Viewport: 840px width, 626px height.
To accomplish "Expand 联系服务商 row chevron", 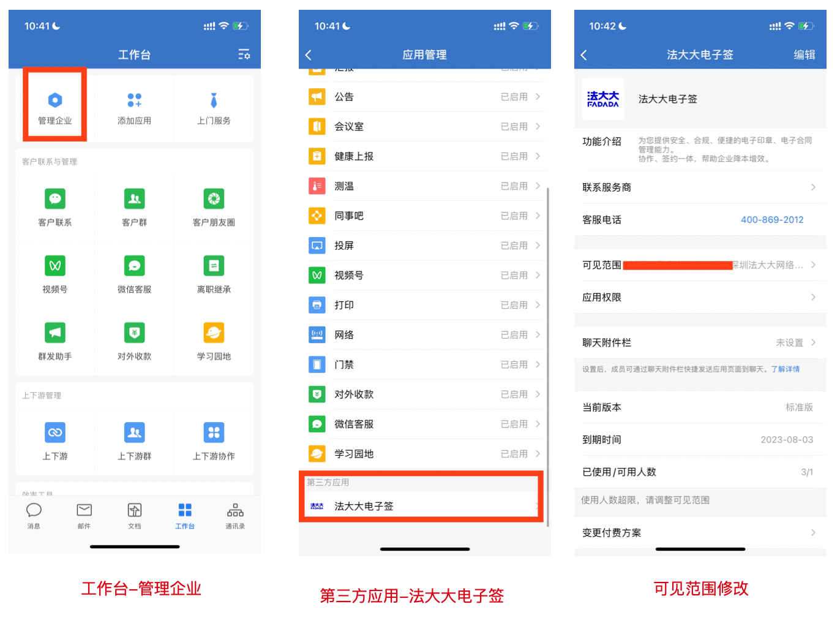I will [x=813, y=187].
